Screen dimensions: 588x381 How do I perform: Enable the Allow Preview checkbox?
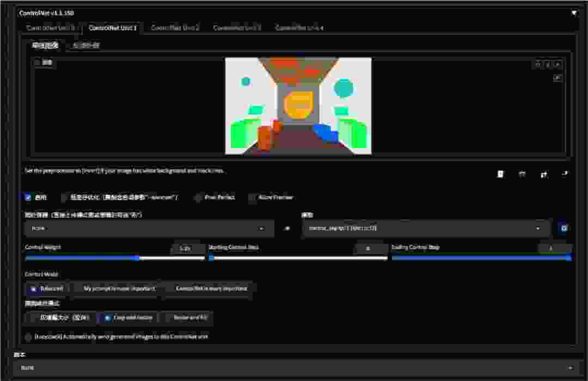click(253, 197)
